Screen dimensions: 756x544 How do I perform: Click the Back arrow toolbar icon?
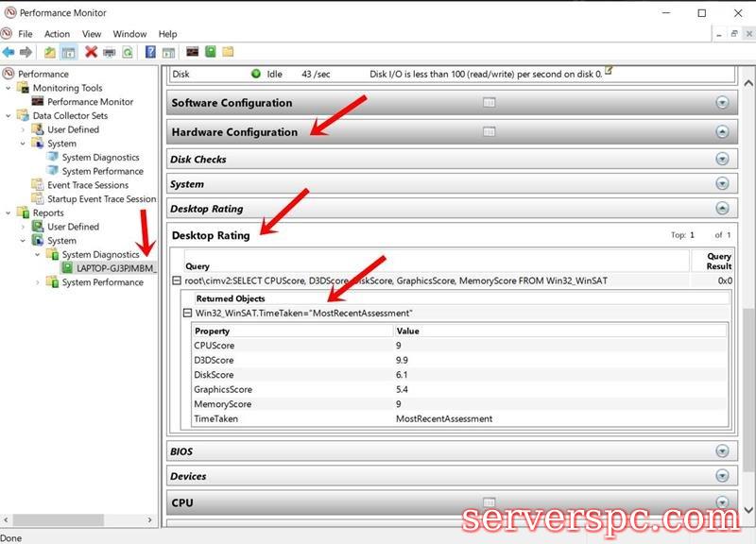point(9,52)
